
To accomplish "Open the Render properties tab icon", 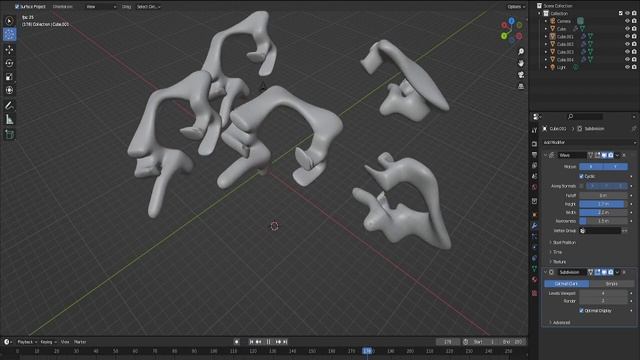I will [534, 144].
